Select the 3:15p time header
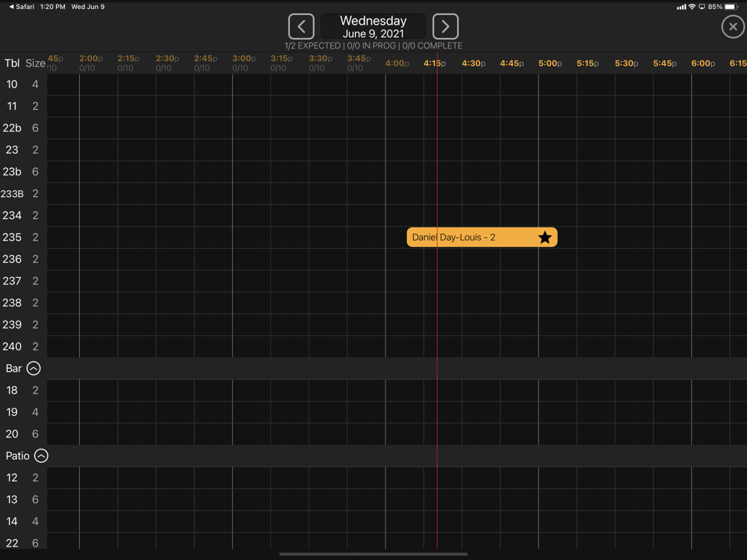Screen dimensions: 747x560 point(282,58)
